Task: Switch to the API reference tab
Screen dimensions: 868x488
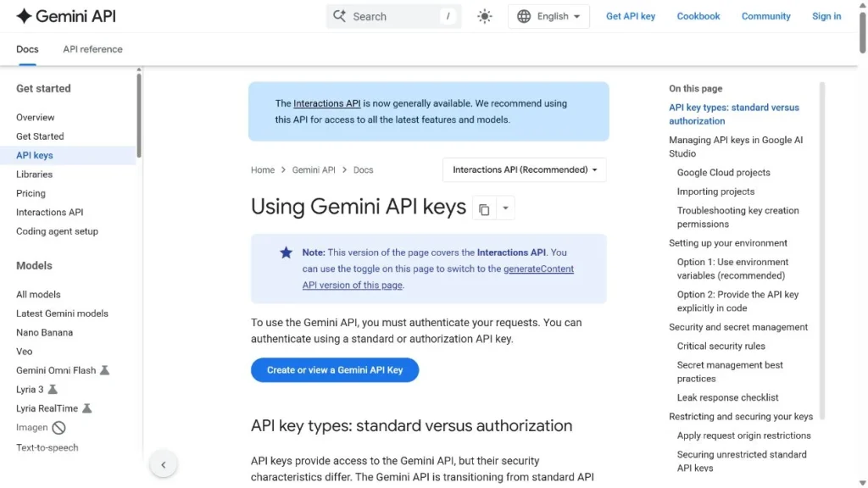Action: coord(92,49)
